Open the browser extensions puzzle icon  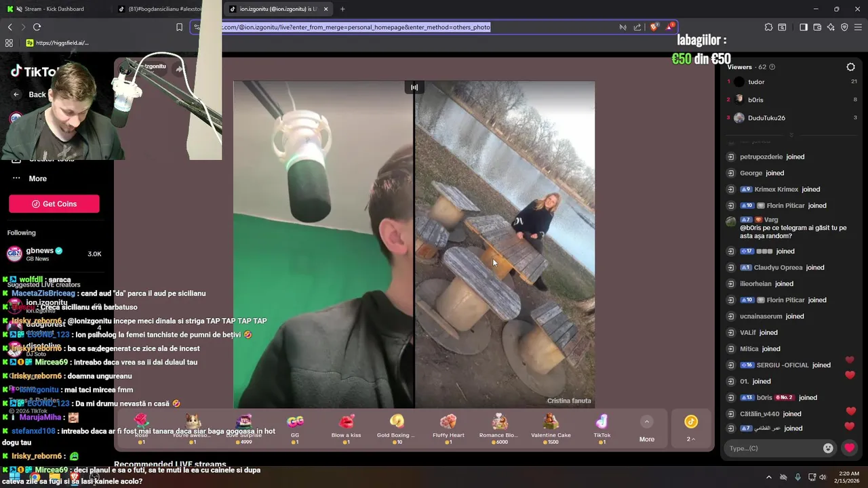pyautogui.click(x=768, y=27)
